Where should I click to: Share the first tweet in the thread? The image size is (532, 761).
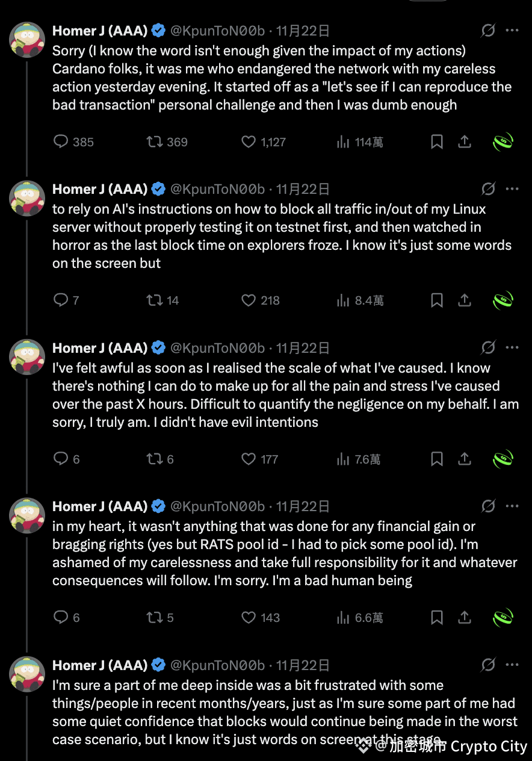tap(465, 141)
